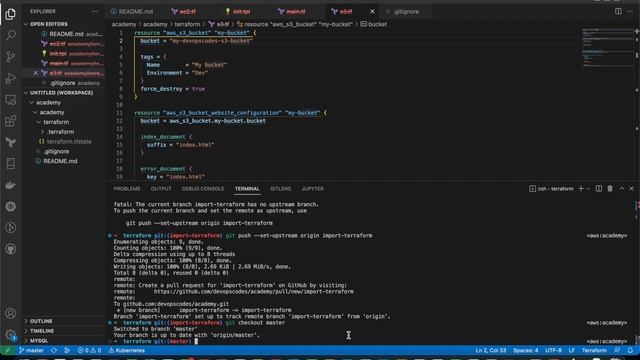This screenshot has width=640, height=360.
Task: Open notifications bell in the status bar
Action: (630, 350)
